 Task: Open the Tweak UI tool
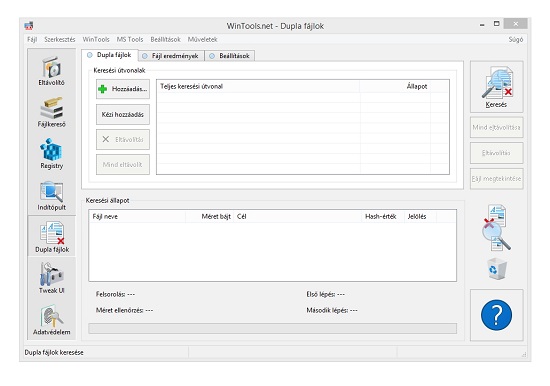click(x=52, y=278)
